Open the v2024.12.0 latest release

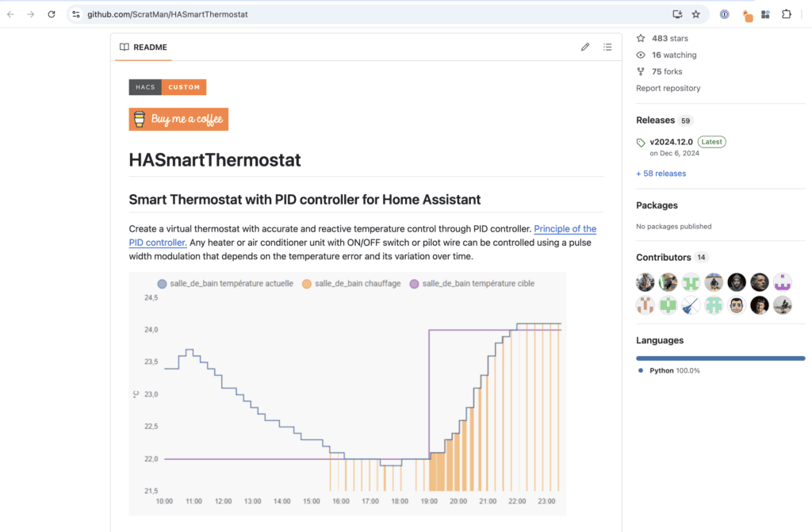point(671,142)
